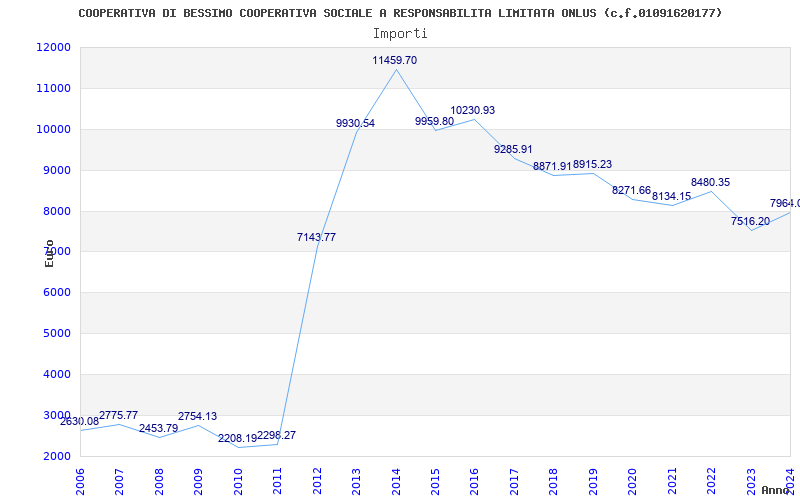Image resolution: width=800 pixels, height=500 pixels.
Task: Select the 8915.23 data label
Action: click(x=592, y=164)
